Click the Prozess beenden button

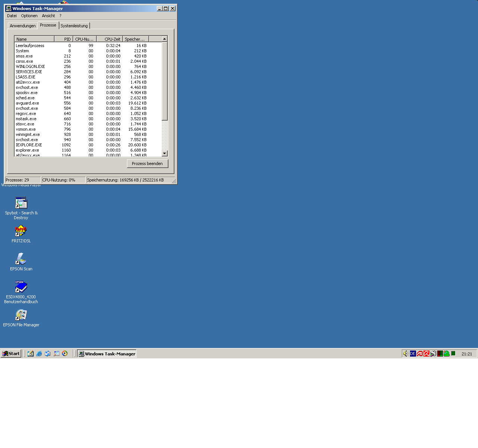click(148, 164)
